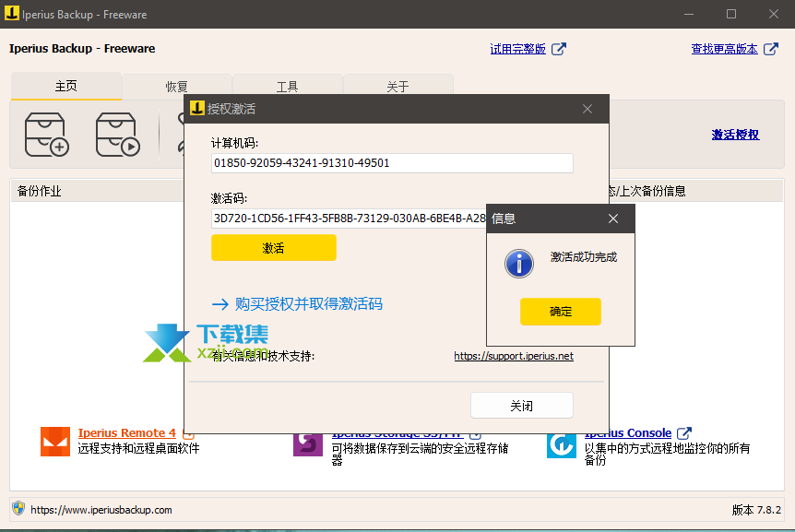Click the 激活授权 link
Image resolution: width=795 pixels, height=532 pixels.
pyautogui.click(x=735, y=135)
